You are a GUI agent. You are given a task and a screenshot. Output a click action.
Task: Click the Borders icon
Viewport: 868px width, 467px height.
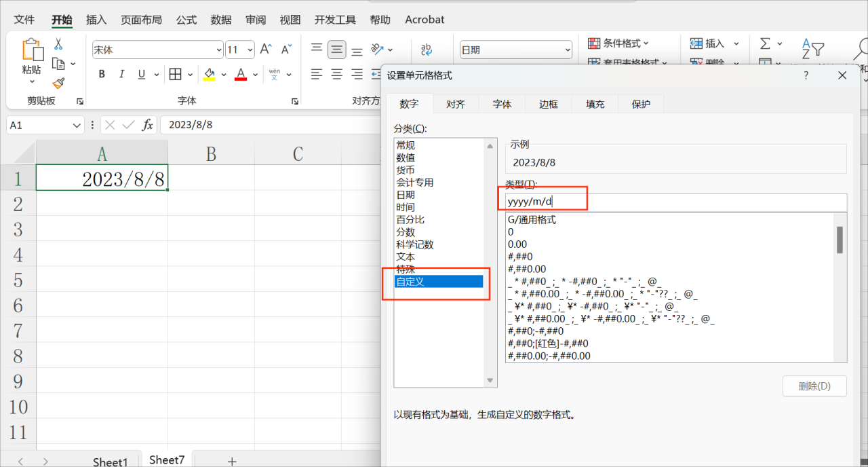[x=175, y=74]
